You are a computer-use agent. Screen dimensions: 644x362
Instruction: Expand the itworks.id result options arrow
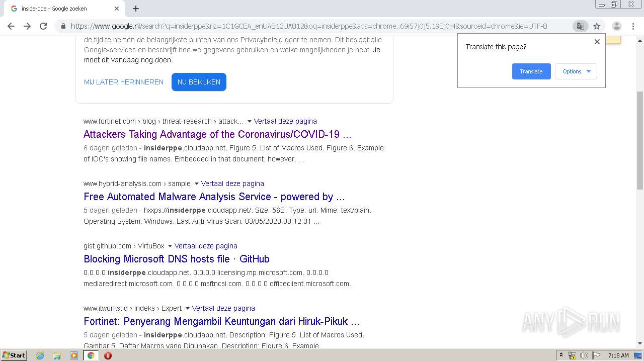[188, 308]
